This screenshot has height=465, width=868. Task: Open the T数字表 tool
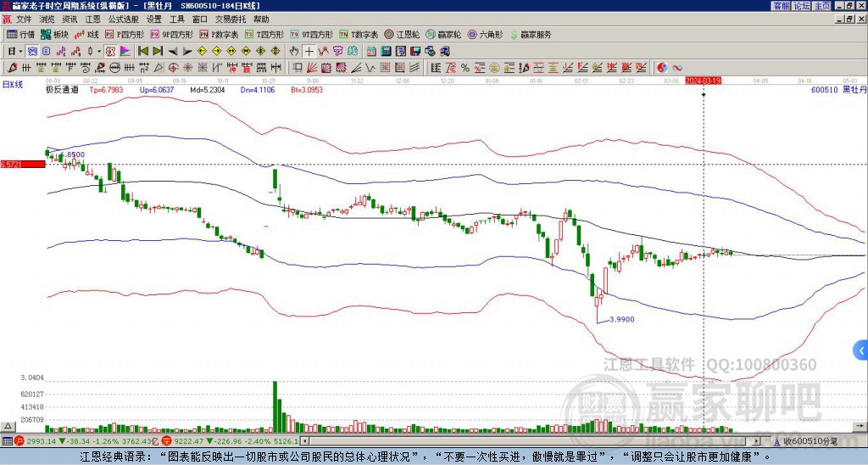point(359,34)
